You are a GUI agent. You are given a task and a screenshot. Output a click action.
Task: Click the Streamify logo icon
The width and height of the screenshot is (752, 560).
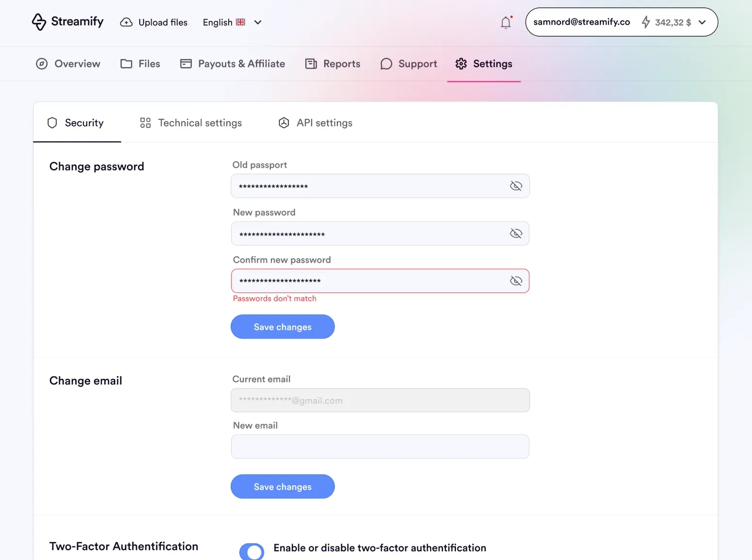pos(39,22)
